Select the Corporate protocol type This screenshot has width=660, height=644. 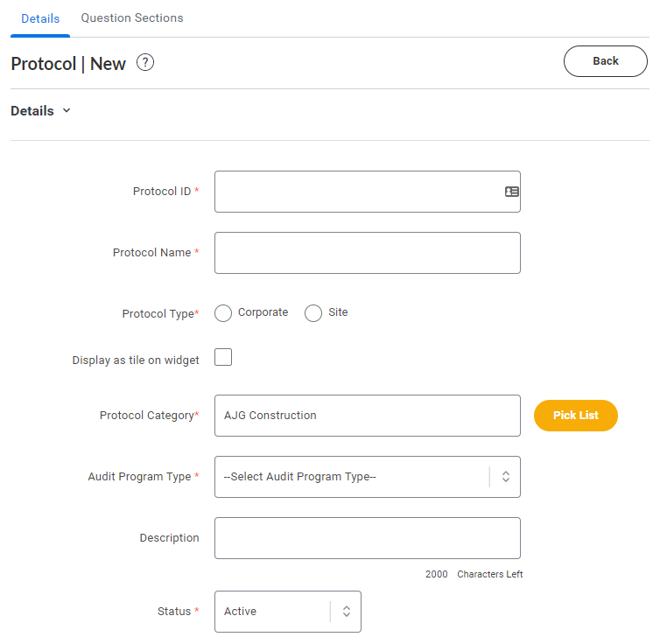click(x=223, y=313)
